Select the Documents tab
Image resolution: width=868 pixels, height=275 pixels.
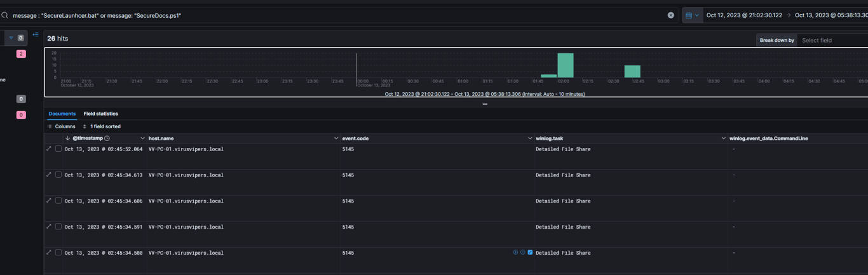point(62,114)
